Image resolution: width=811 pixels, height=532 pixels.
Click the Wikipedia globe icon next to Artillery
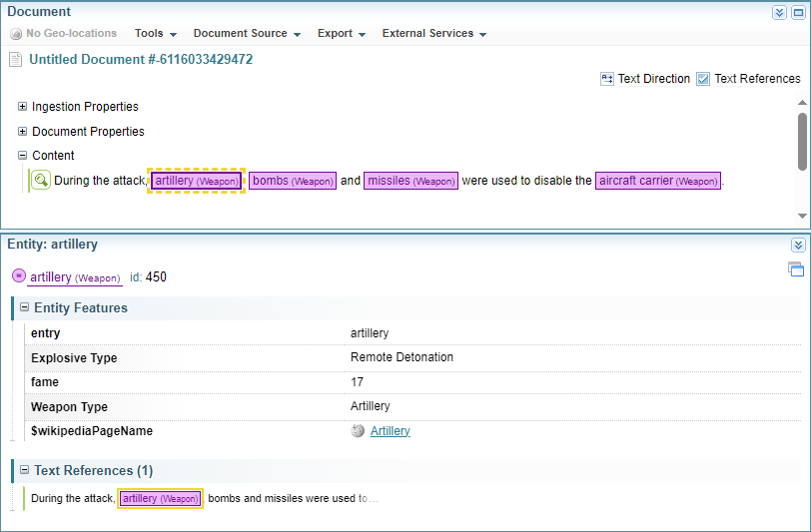(x=359, y=431)
